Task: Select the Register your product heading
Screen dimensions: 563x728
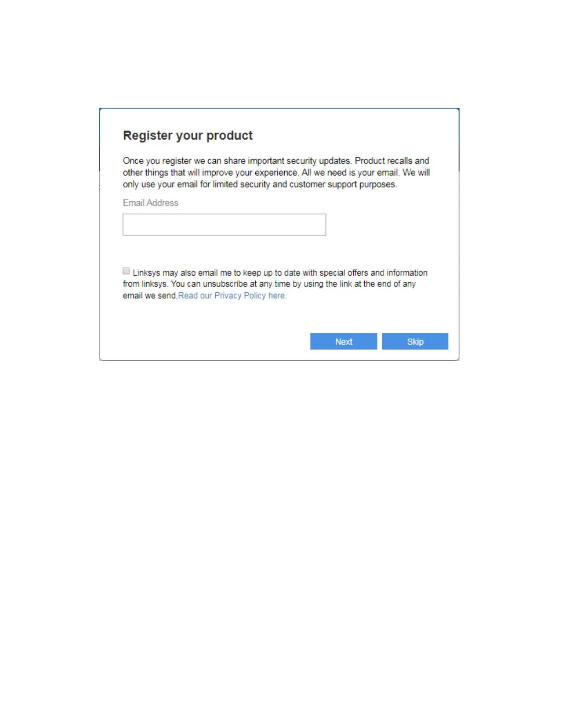Action: [188, 136]
